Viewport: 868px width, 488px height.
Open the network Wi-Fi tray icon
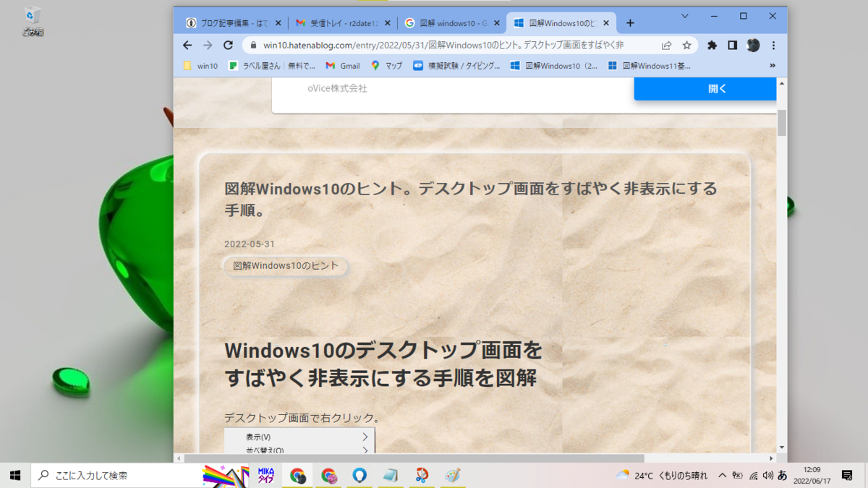coord(753,476)
